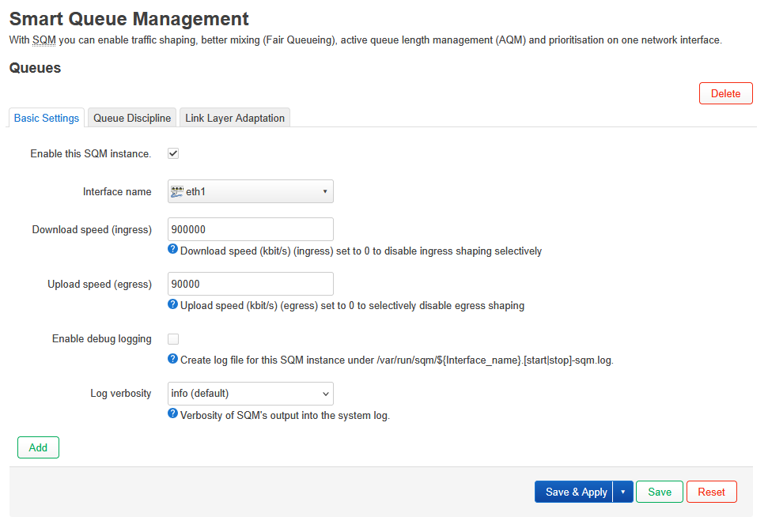Image resolution: width=768 pixels, height=532 pixels.
Task: Click into the Upload speed field
Action: (250, 284)
